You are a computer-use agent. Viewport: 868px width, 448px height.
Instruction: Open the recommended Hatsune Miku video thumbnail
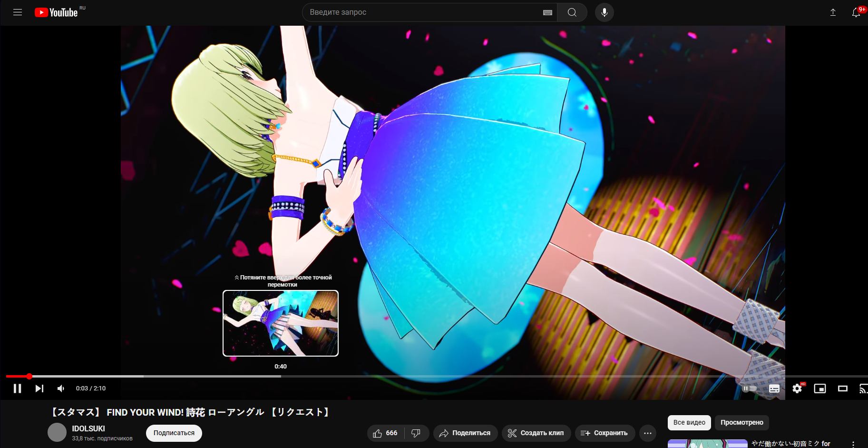tap(708, 444)
